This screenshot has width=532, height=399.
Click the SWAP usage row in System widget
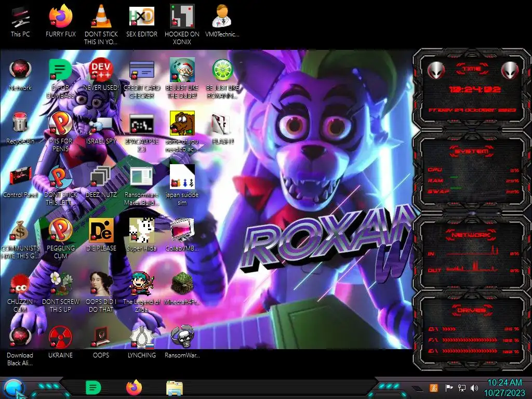(x=473, y=191)
